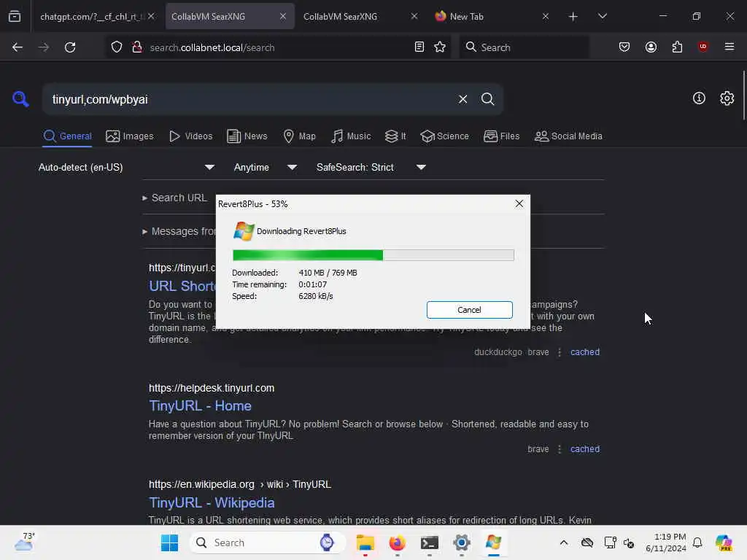This screenshot has width=747, height=560.
Task: Open the Anytime time range dropdown
Action: [266, 167]
